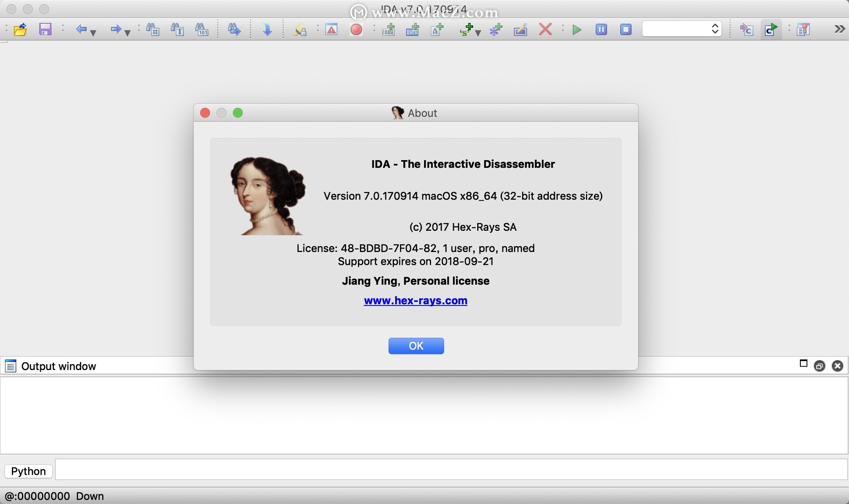Maximize the Output window with square icon
Image resolution: width=849 pixels, height=504 pixels.
click(x=803, y=363)
